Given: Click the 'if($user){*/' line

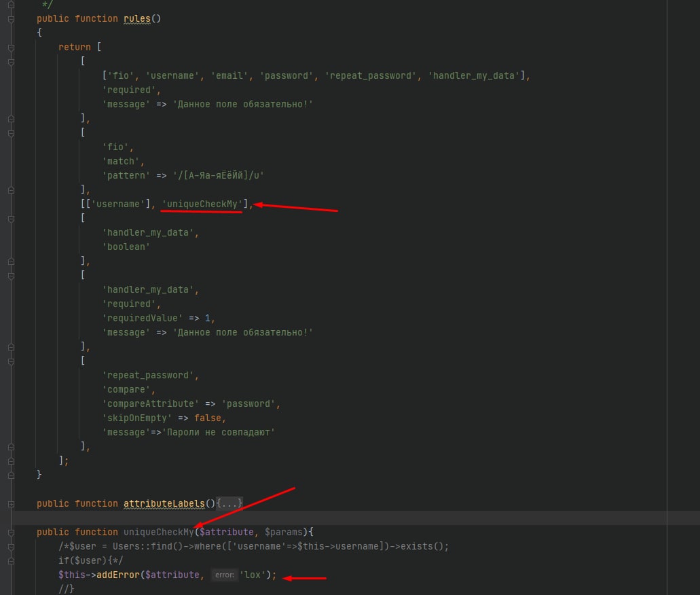Looking at the screenshot, I should (90, 560).
